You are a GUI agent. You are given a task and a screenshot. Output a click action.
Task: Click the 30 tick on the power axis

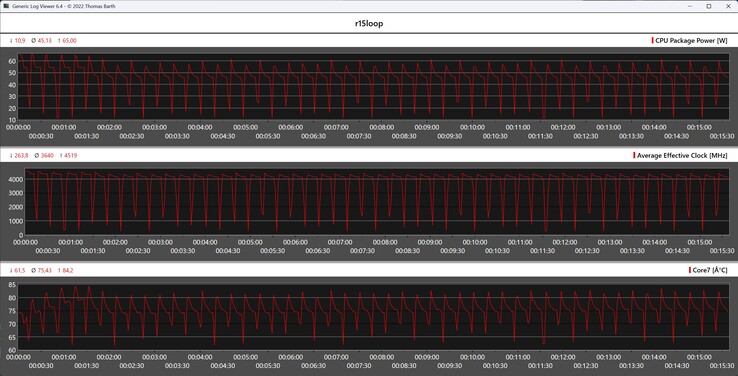point(12,96)
